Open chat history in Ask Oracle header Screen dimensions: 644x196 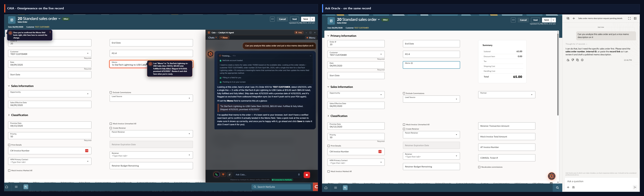pyautogui.click(x=568, y=18)
